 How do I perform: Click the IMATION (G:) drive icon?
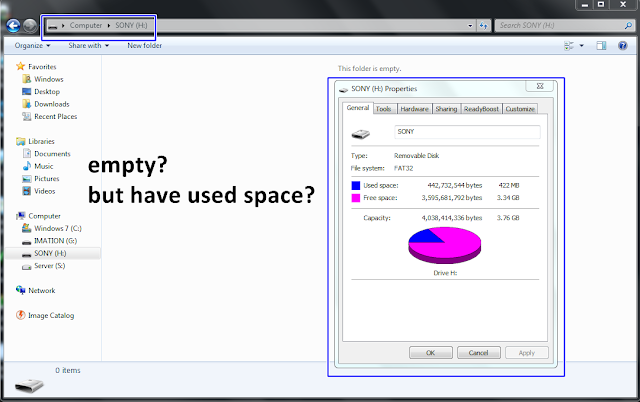point(27,242)
